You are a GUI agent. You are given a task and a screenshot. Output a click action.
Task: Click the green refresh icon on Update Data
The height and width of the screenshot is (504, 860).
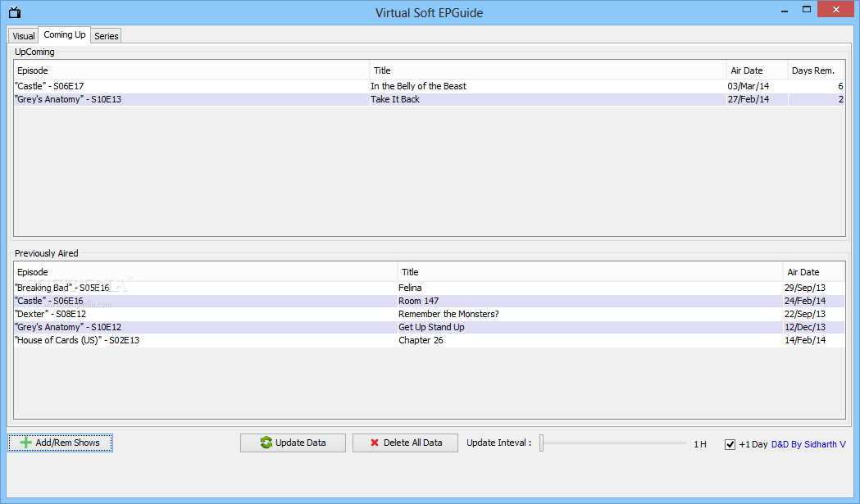[x=266, y=443]
